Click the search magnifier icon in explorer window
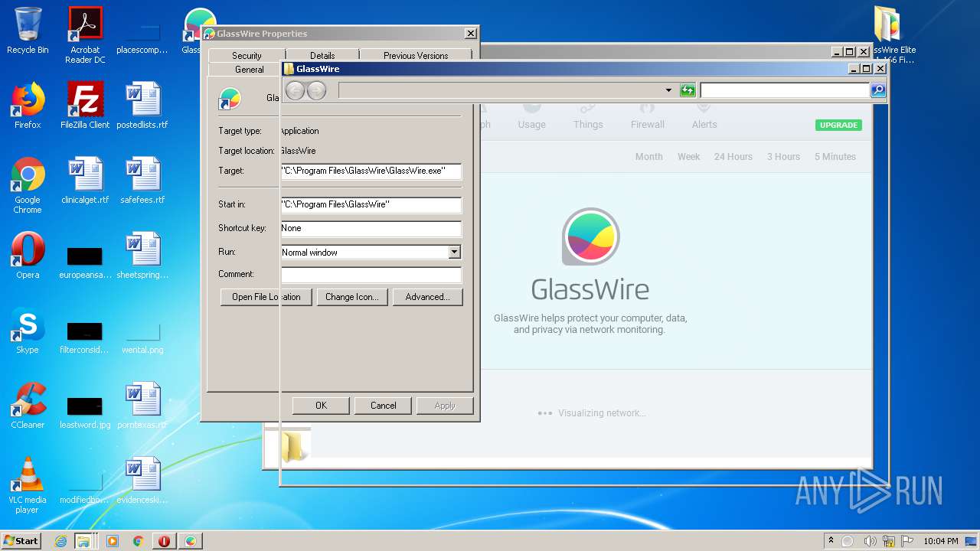 click(878, 90)
